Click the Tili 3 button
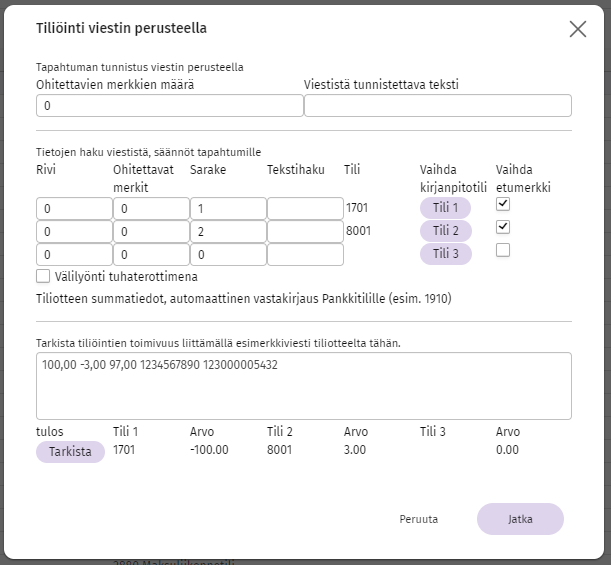 coord(445,254)
